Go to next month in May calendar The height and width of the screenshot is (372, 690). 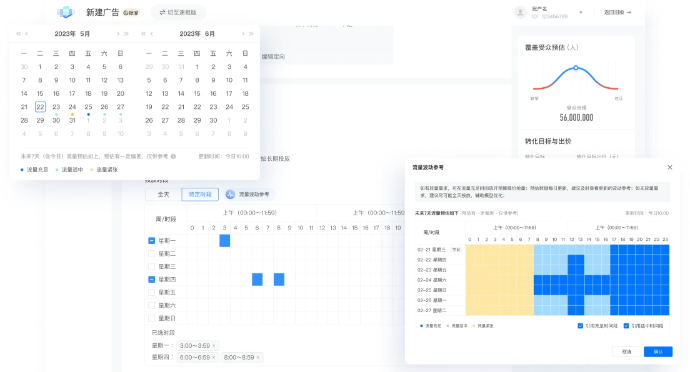[117, 33]
